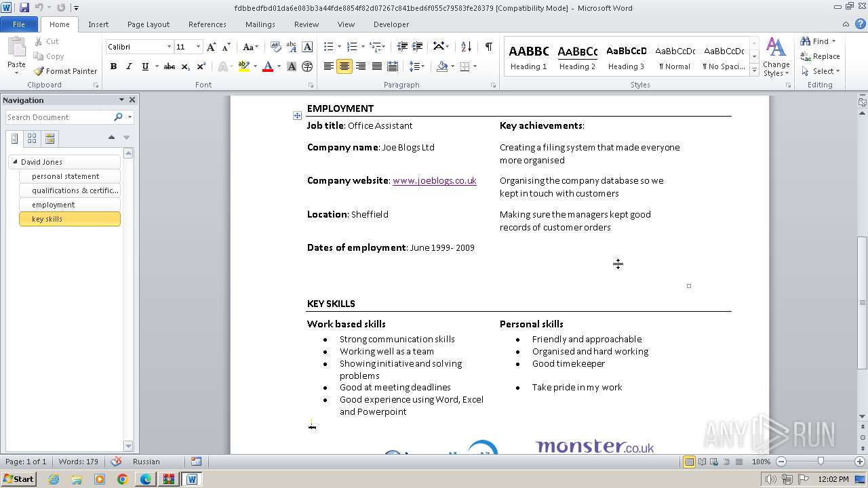
Task: Open the File tab
Action: point(19,24)
